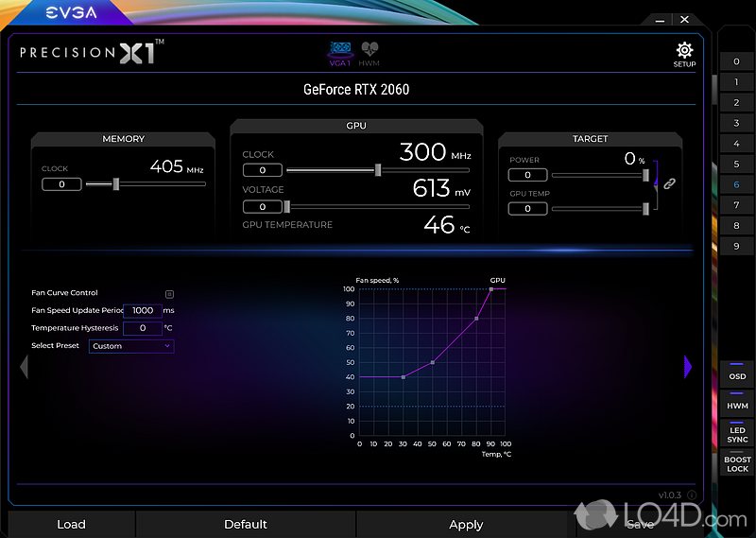Click the 300 MHz GPU clock reading
756x538 pixels.
(435, 152)
